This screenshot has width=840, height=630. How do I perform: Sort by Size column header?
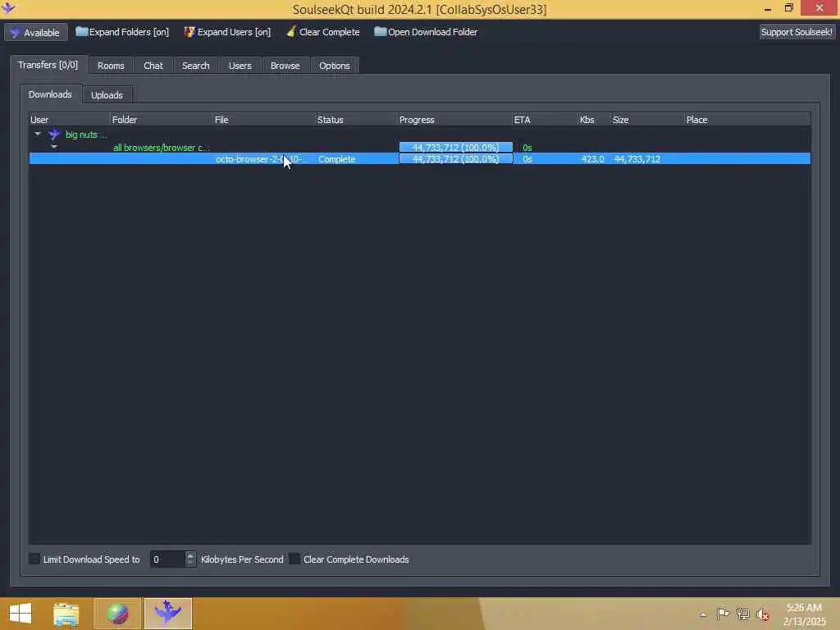tap(648, 120)
